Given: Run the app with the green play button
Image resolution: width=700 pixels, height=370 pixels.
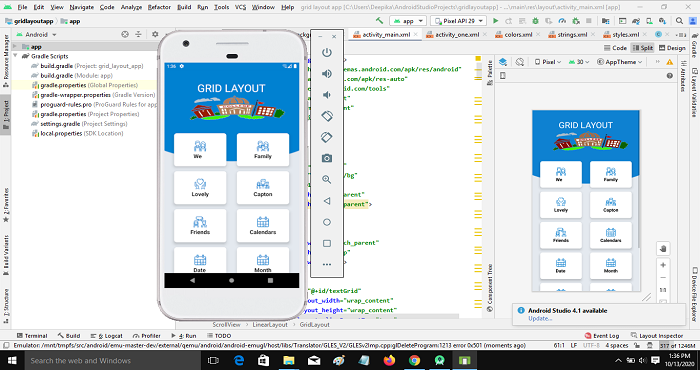Looking at the screenshot, I should coord(496,21).
